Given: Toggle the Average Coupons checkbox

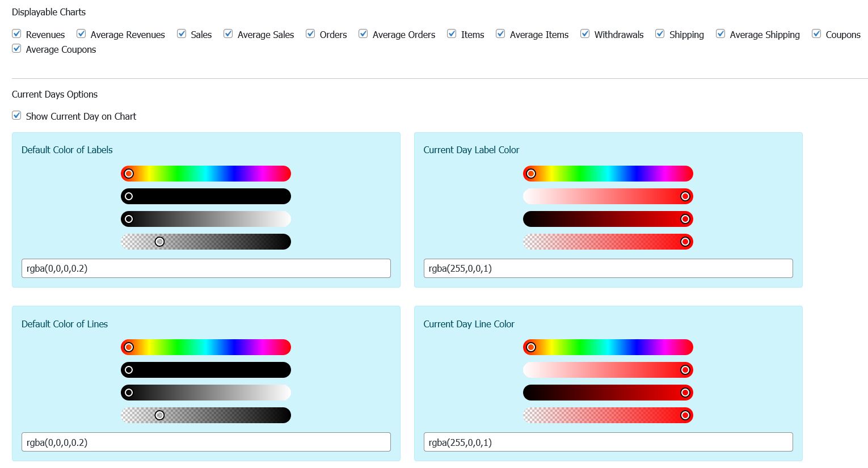Looking at the screenshot, I should tap(17, 49).
